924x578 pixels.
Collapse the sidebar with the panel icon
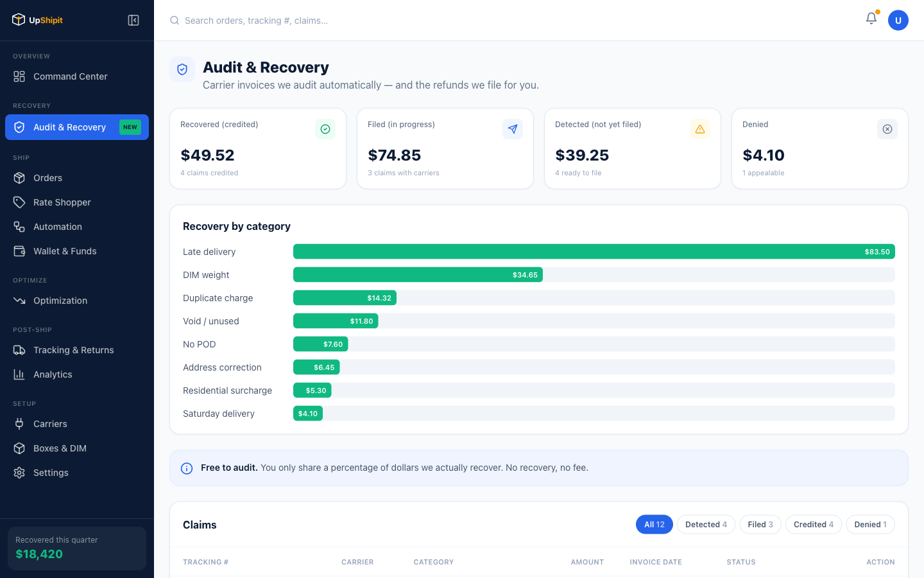(133, 20)
